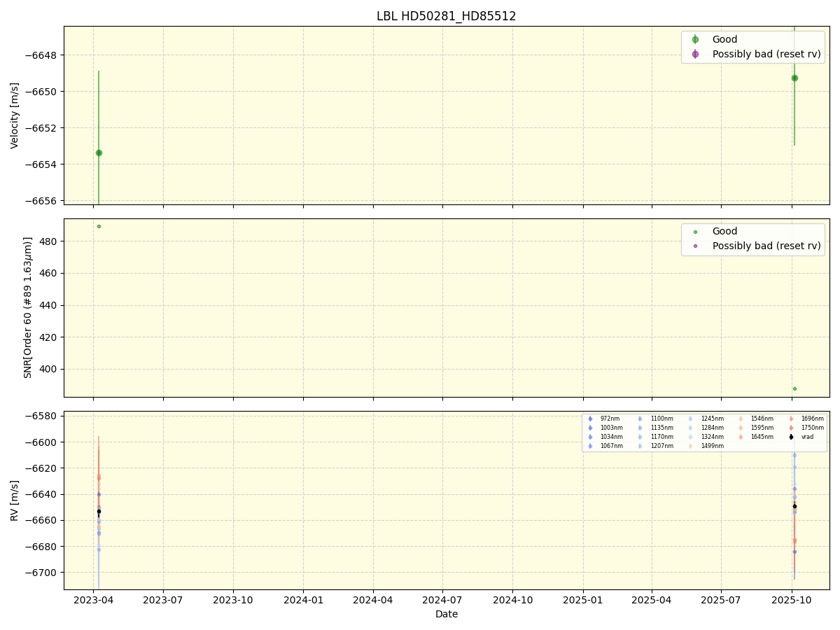
Task: Click the green 'Good' marker in the SNR legend
Action: (x=695, y=232)
